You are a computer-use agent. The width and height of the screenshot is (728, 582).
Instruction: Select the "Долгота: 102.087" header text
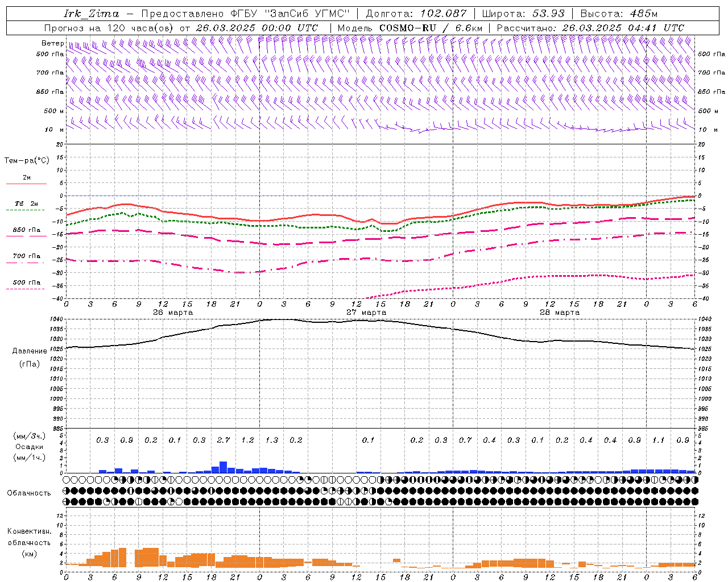click(x=416, y=14)
